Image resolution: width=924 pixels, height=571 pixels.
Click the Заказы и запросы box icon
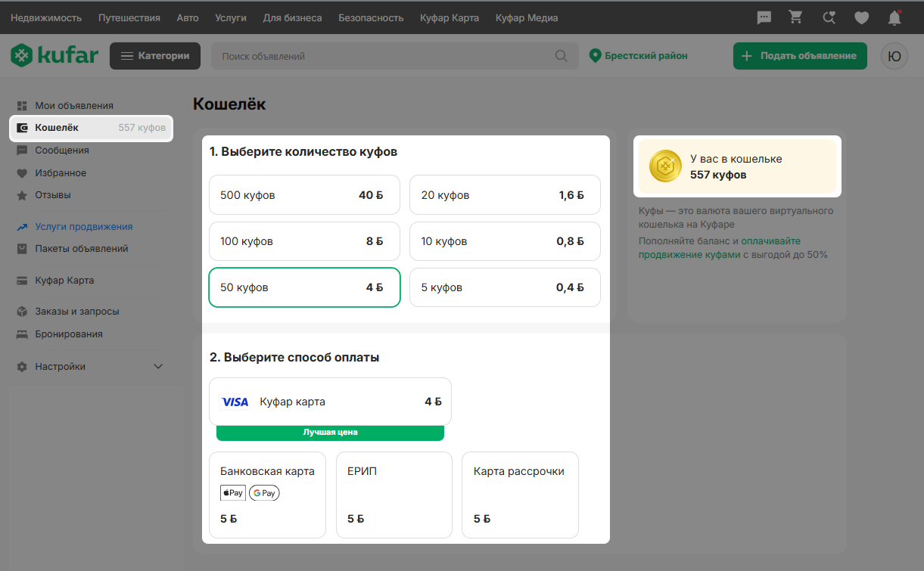pos(22,312)
